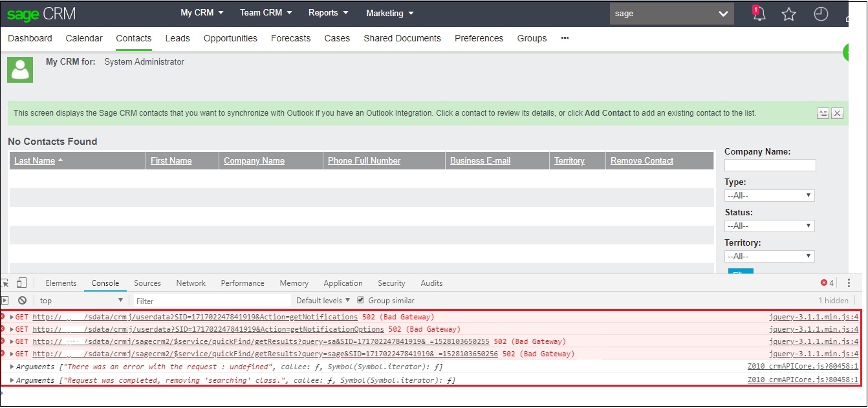Open DevTools Network tab
This screenshot has width=868, height=408.
click(191, 283)
